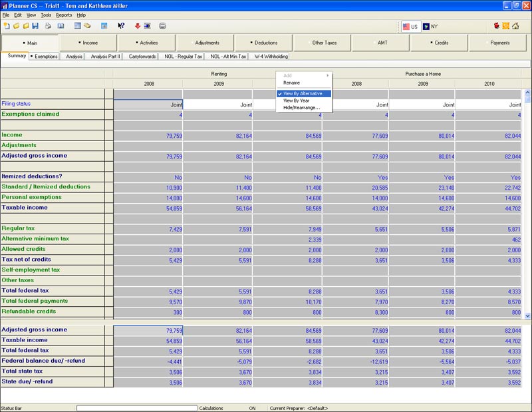
Task: Click the What's This help pointer icon
Action: (121, 26)
